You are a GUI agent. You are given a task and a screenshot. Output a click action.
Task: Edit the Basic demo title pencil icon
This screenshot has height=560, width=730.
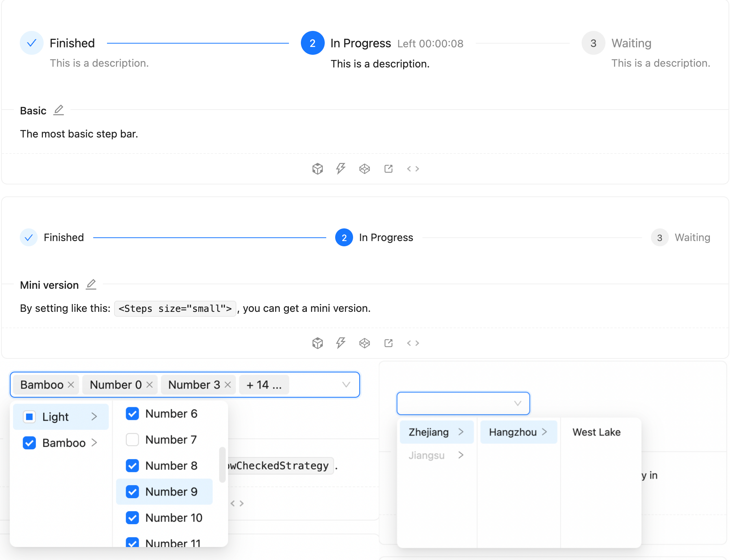click(59, 110)
